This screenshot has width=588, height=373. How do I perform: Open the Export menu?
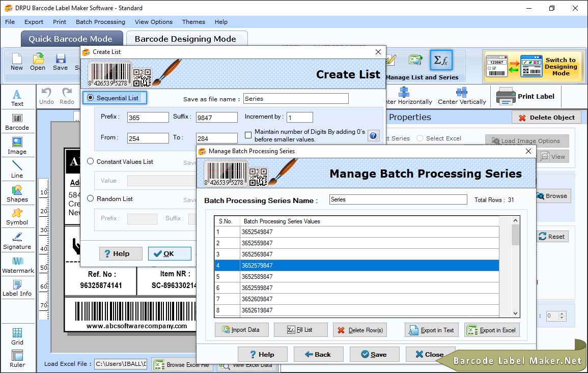click(34, 22)
